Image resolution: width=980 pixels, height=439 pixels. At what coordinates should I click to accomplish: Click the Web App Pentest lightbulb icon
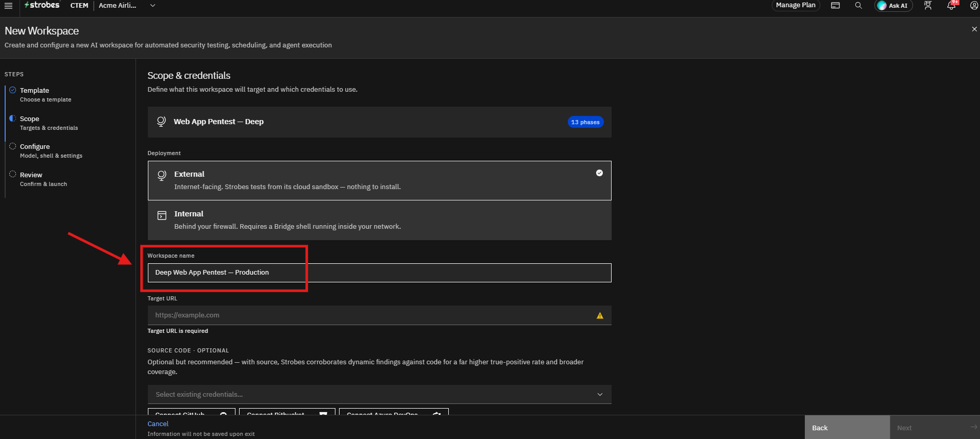[161, 122]
